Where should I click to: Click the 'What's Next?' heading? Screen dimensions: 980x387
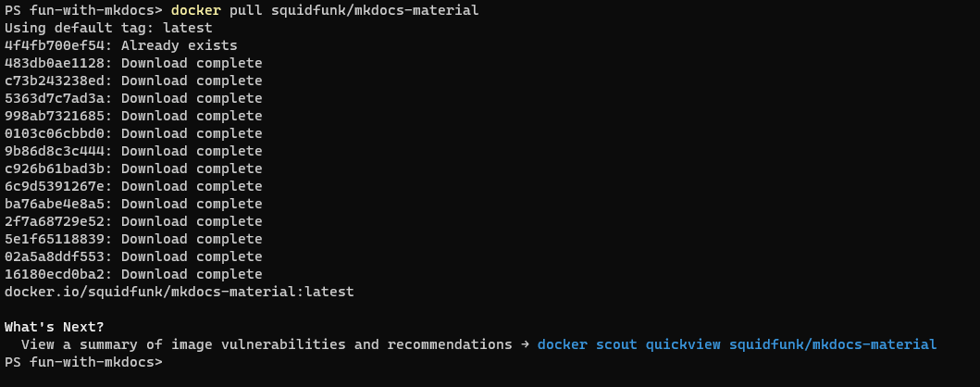click(55, 327)
